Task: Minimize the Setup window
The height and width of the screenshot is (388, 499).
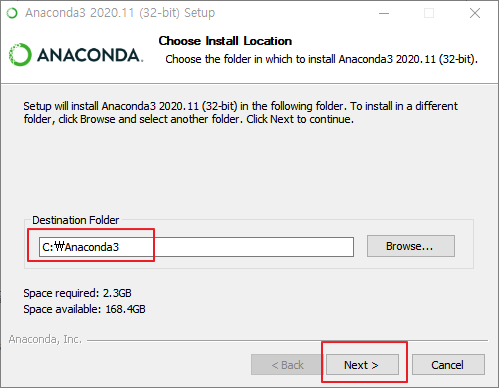Action: coord(384,13)
